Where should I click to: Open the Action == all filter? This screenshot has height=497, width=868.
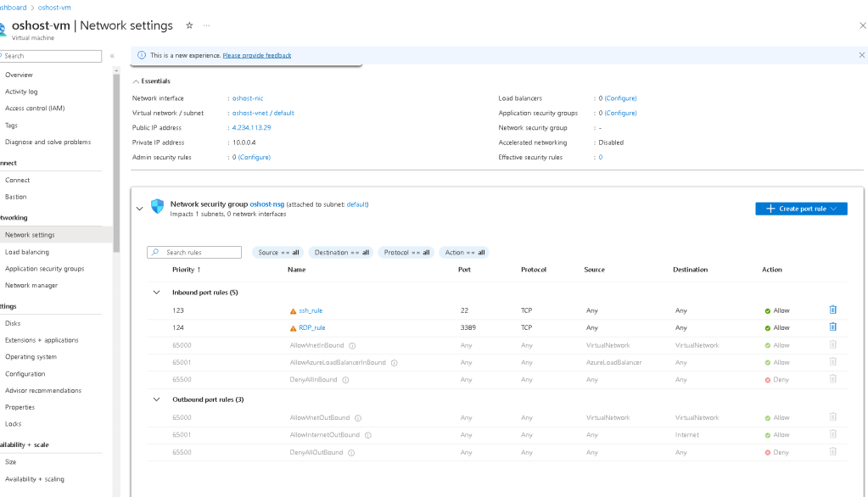pyautogui.click(x=464, y=253)
